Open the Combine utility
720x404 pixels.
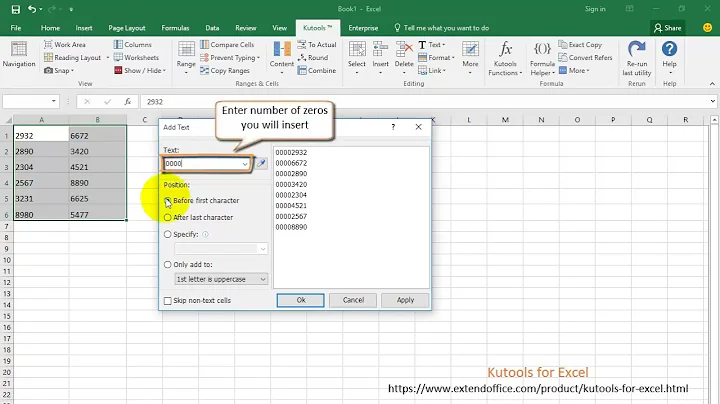[x=317, y=70]
